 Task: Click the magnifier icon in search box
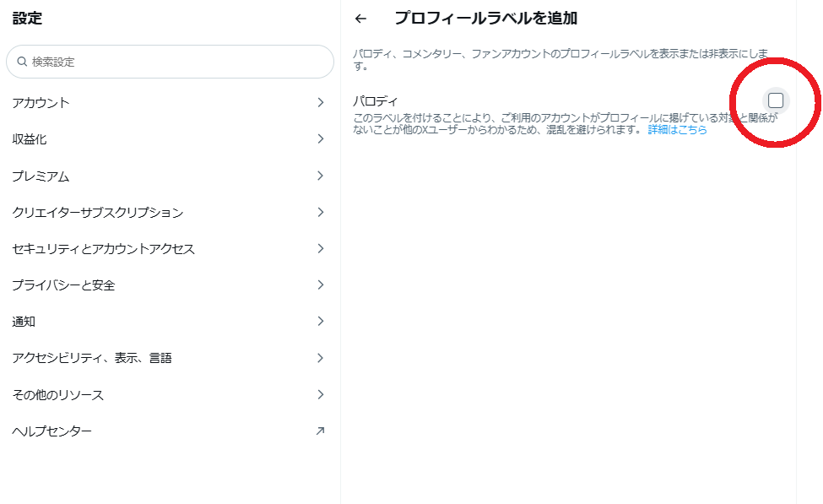point(22,62)
